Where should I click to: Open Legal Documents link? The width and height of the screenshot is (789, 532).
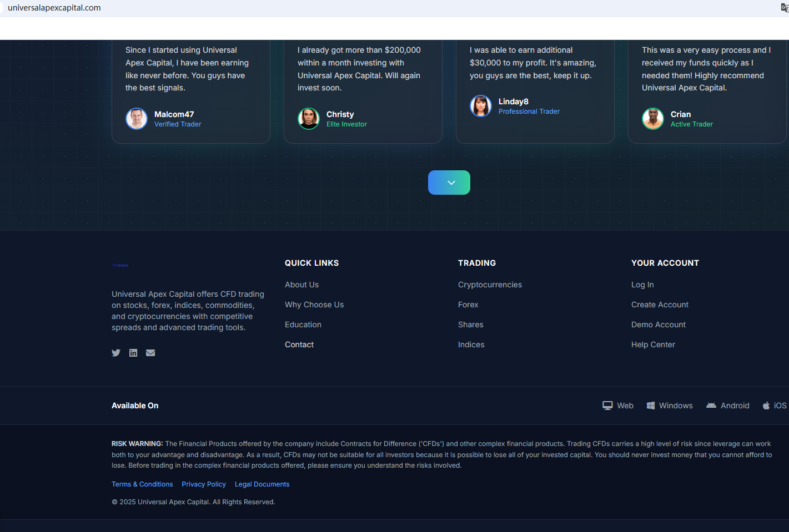tap(262, 484)
